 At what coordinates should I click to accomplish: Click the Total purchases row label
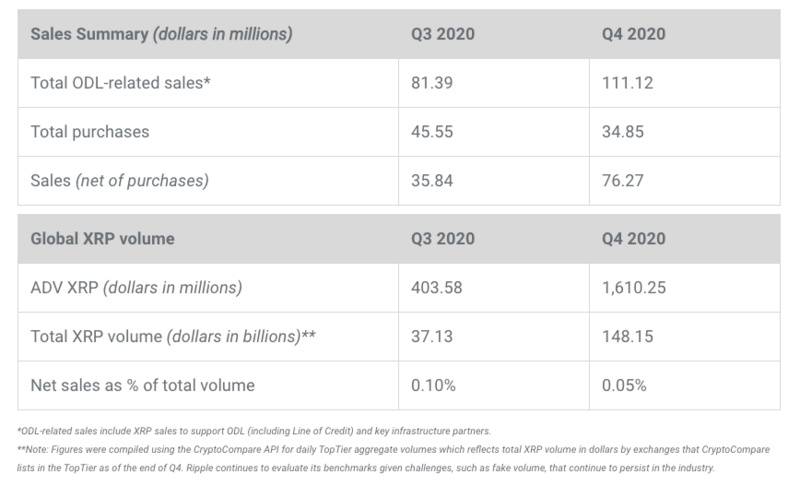click(89, 131)
